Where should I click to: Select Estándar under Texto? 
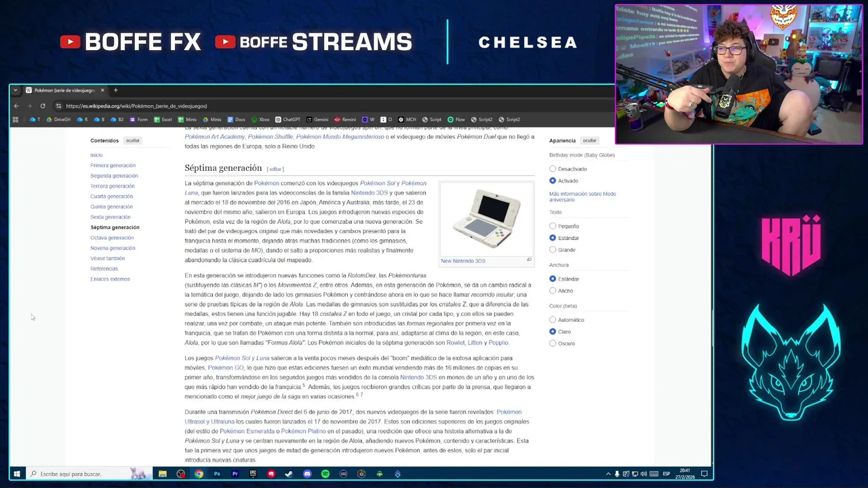pyautogui.click(x=553, y=238)
